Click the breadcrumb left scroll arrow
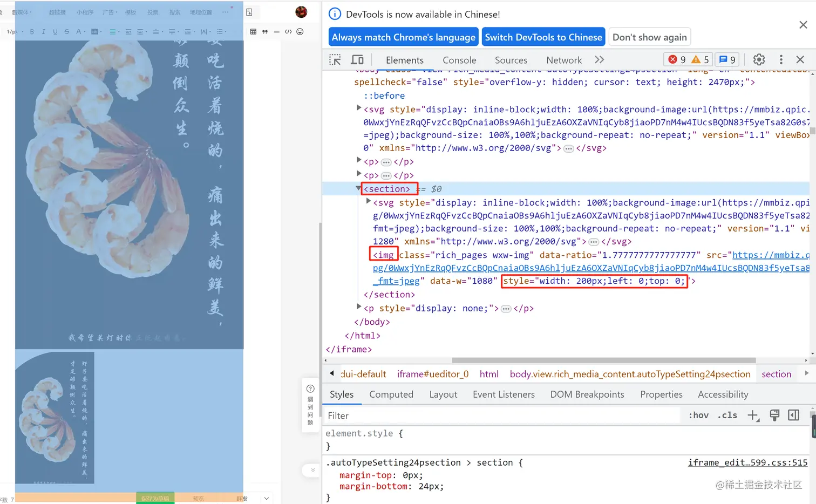The image size is (816, 504). (x=331, y=373)
